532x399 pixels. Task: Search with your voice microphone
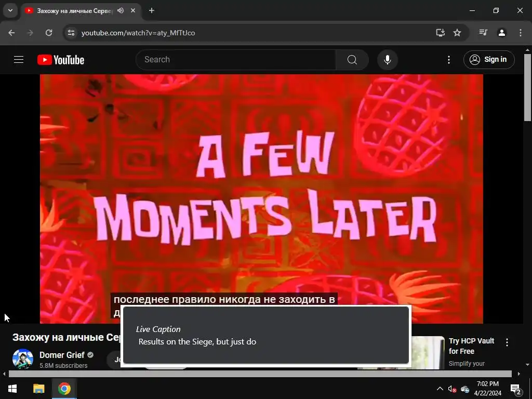[388, 60]
